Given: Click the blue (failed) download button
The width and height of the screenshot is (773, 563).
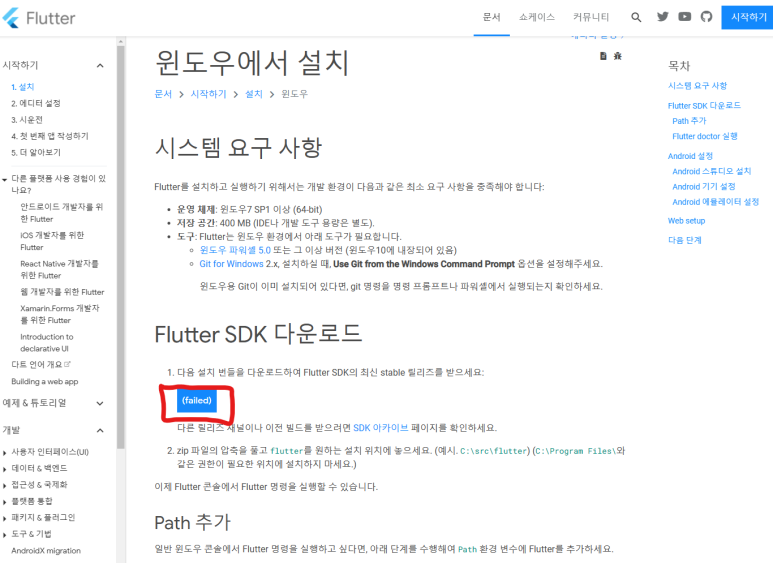Looking at the screenshot, I should click(197, 400).
